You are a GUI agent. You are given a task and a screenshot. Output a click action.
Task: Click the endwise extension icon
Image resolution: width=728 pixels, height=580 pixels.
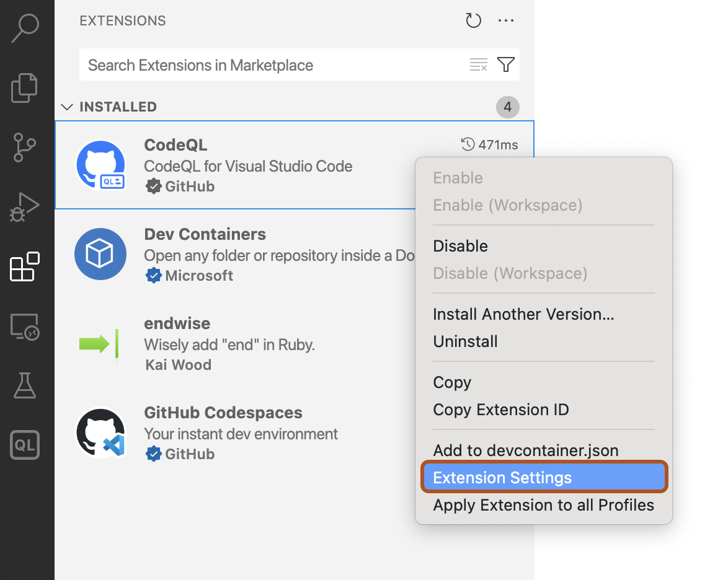point(100,343)
